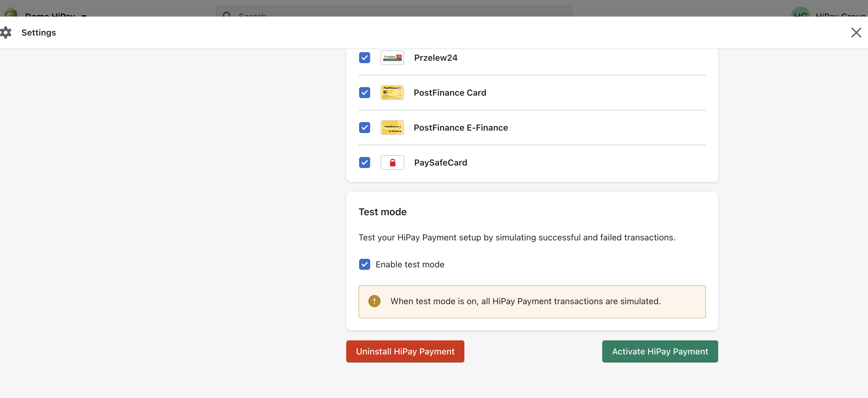Uncheck the Przelew24 checkbox
Image resolution: width=868 pixels, height=398 pixels.
[x=364, y=58]
